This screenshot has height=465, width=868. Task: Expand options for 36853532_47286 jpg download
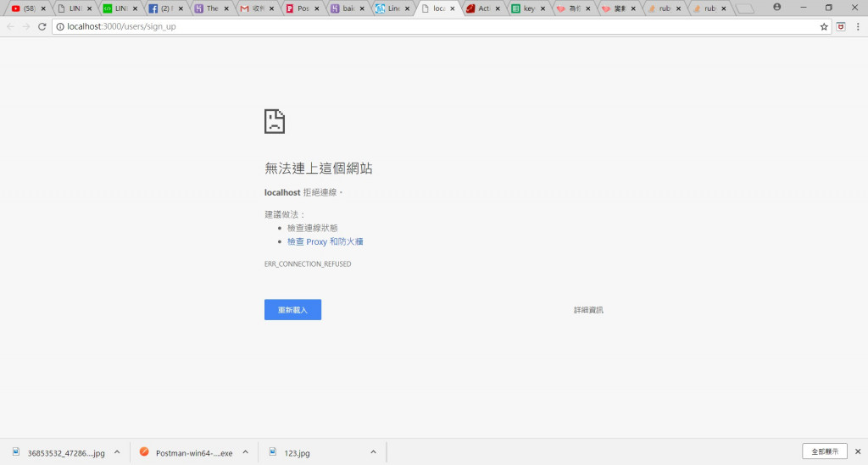point(117,452)
